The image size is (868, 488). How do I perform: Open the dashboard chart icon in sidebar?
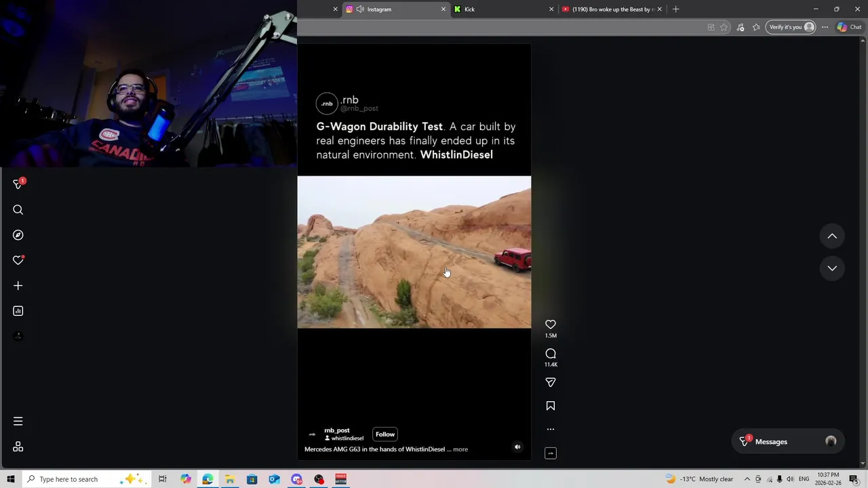18,311
